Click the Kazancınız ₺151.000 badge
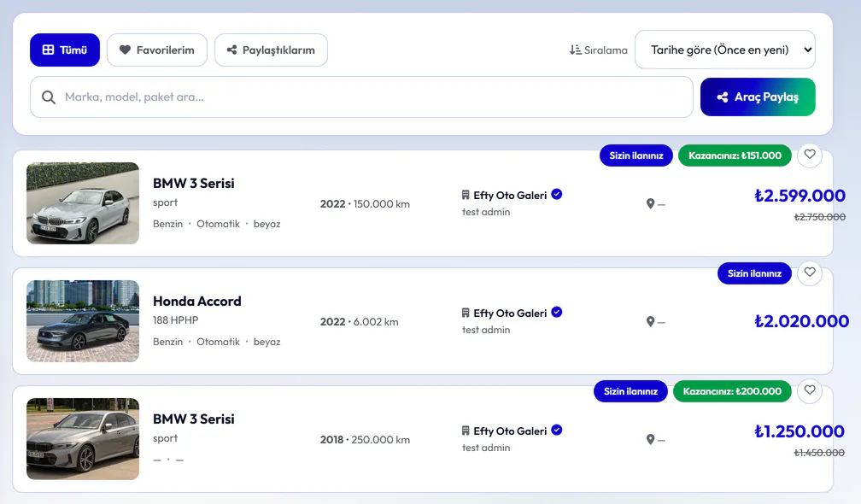The height and width of the screenshot is (504, 861). [735, 156]
